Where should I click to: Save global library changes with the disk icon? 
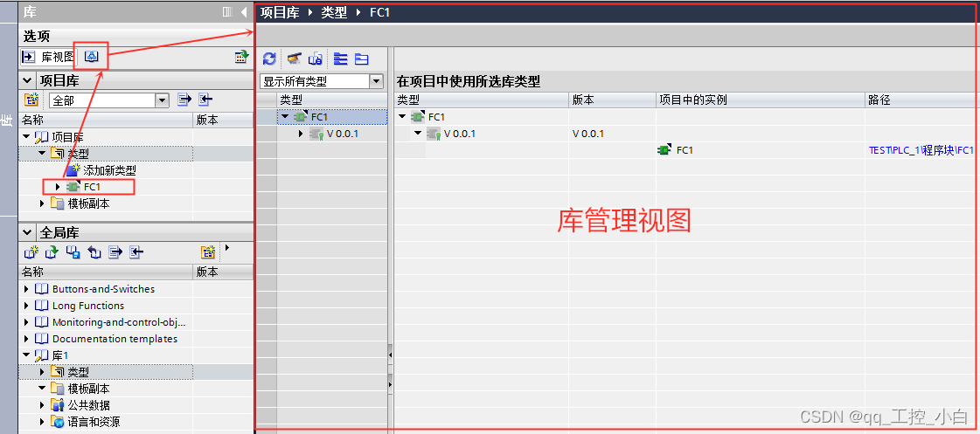tap(73, 252)
